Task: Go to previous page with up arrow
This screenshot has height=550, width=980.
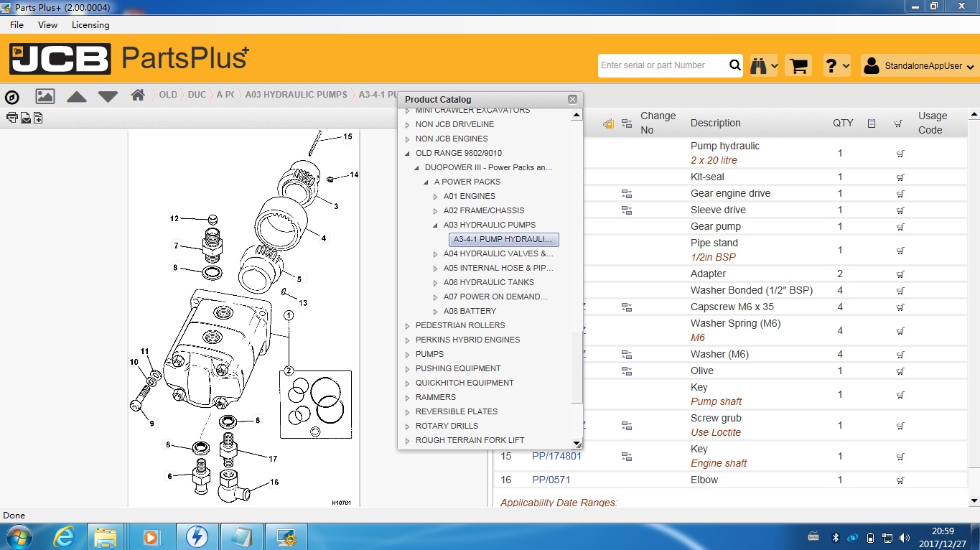Action: [77, 96]
